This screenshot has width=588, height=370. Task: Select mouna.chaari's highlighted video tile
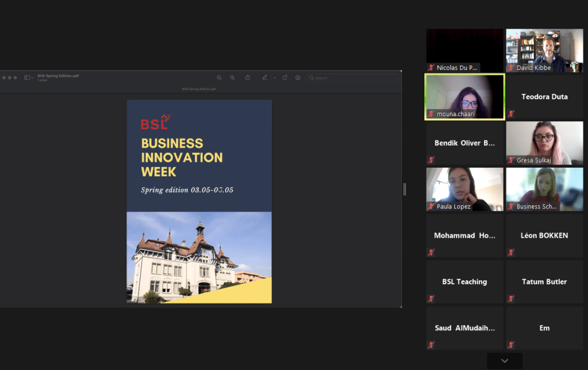[x=464, y=97]
